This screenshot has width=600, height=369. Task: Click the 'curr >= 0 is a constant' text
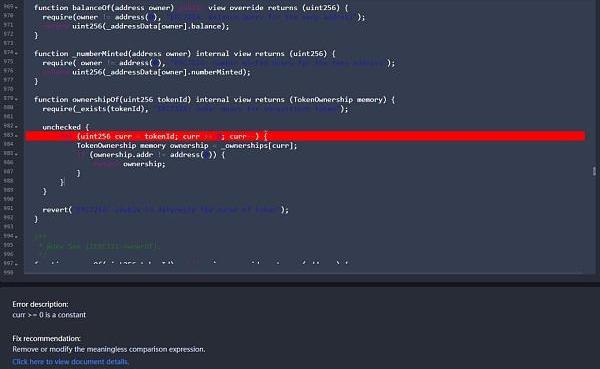click(x=49, y=315)
